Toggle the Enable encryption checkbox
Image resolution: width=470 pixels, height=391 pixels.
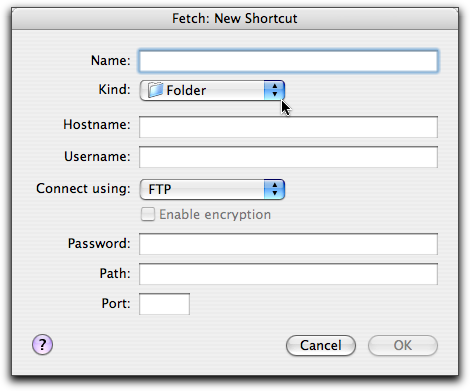[148, 214]
